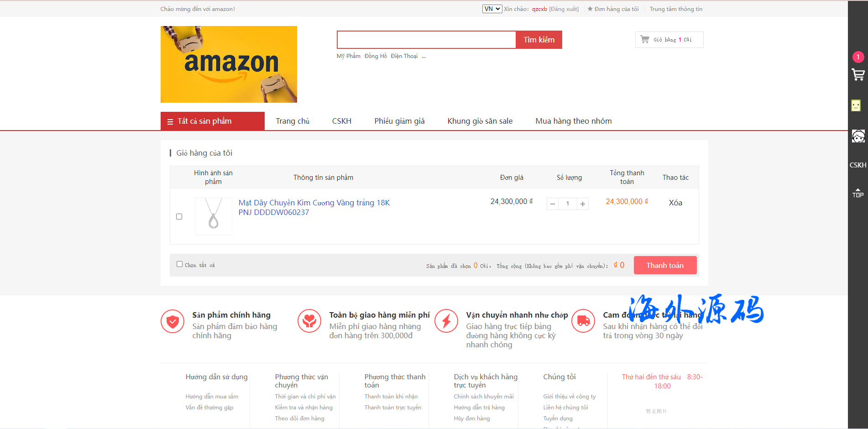
Task: Open Vấn đề thường gặp footer link
Action: pos(209,408)
